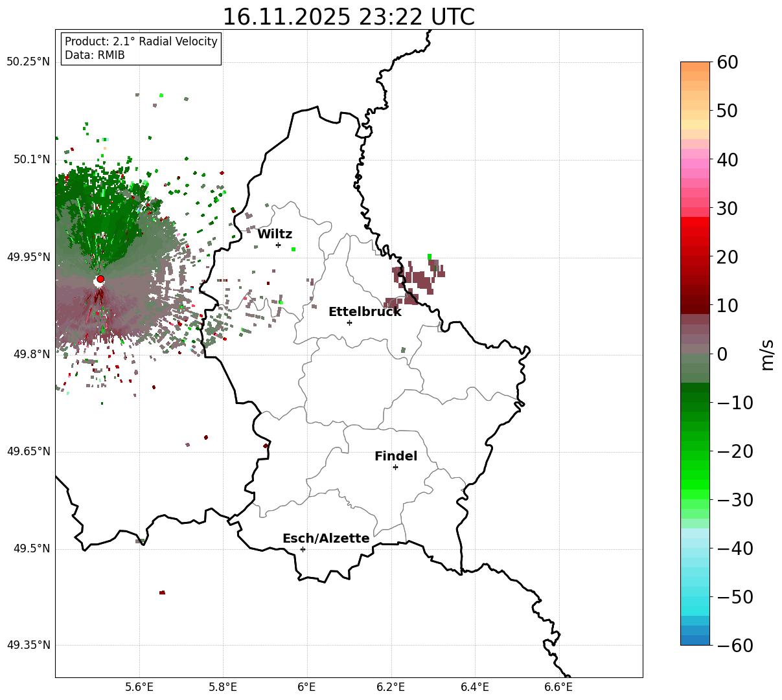Click the colorbar 10 tick label

[x=728, y=305]
